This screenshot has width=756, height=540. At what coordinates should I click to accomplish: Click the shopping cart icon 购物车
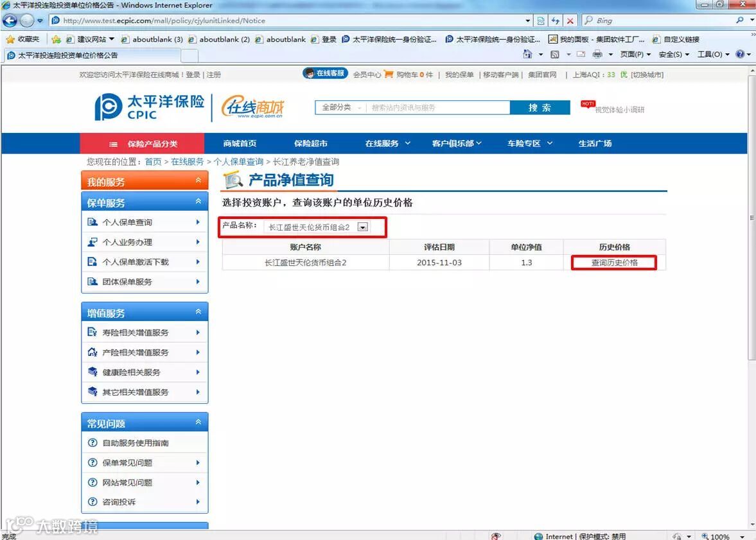389,74
